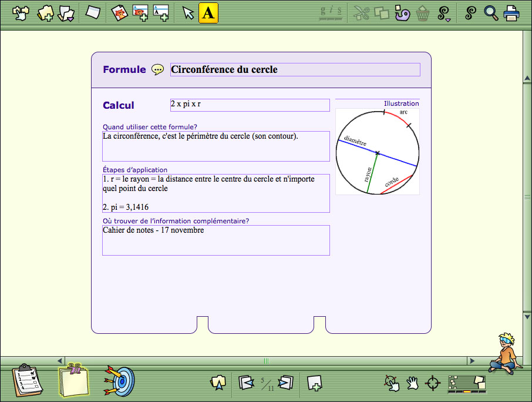Click the Étapes d'application text box
The width and height of the screenshot is (532, 402).
[216, 193]
